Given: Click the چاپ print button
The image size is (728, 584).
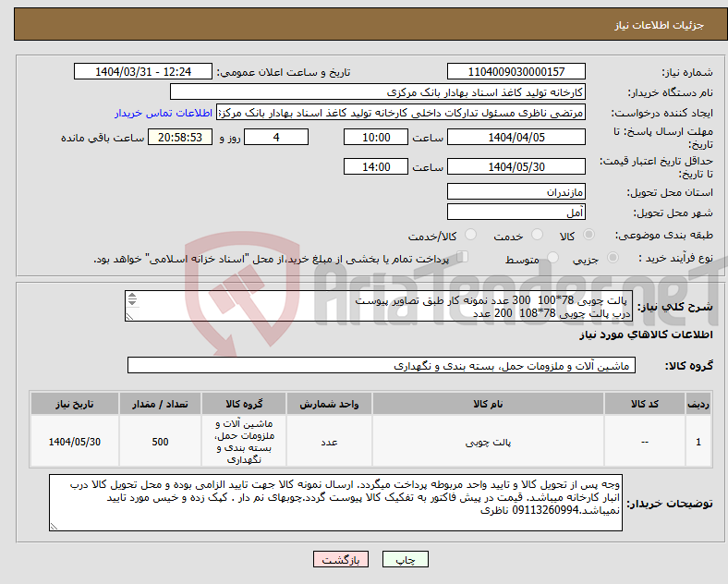Looking at the screenshot, I should 406,559.
